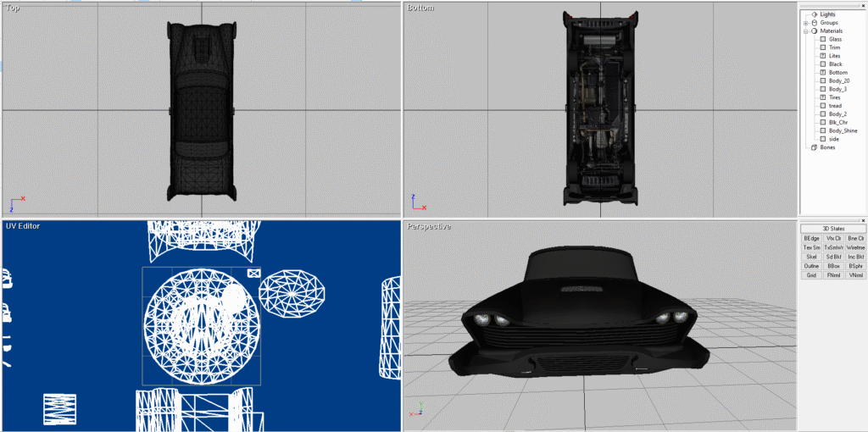This screenshot has width=868, height=432.
Task: Click the Lights node icon in tree
Action: tap(815, 14)
